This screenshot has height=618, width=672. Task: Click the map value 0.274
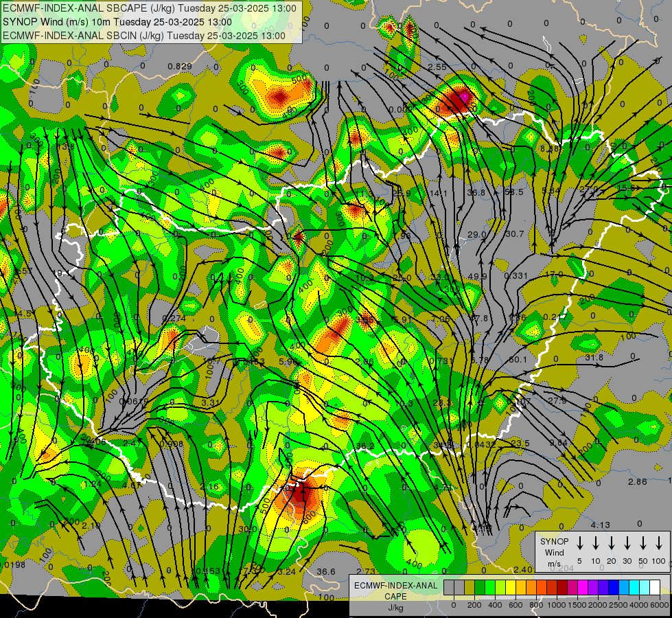pyautogui.click(x=174, y=319)
